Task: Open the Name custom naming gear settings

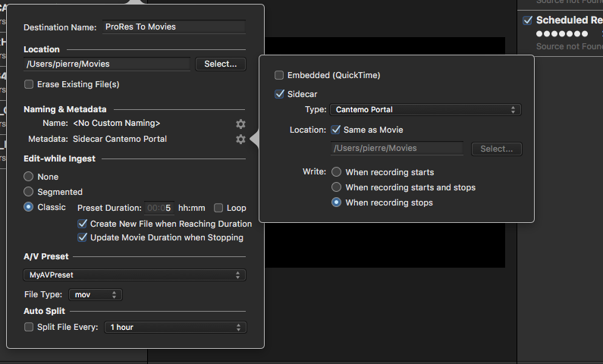Action: (x=240, y=124)
